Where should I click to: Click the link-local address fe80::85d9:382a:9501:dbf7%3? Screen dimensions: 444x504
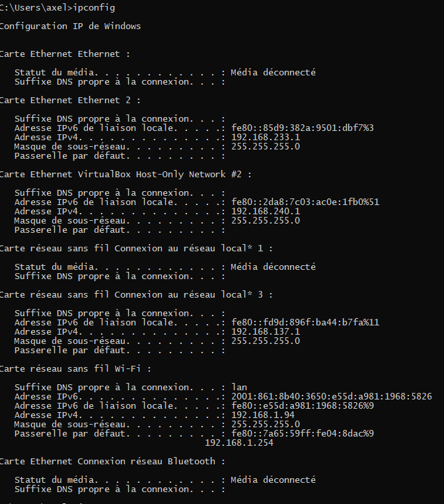pyautogui.click(x=303, y=128)
